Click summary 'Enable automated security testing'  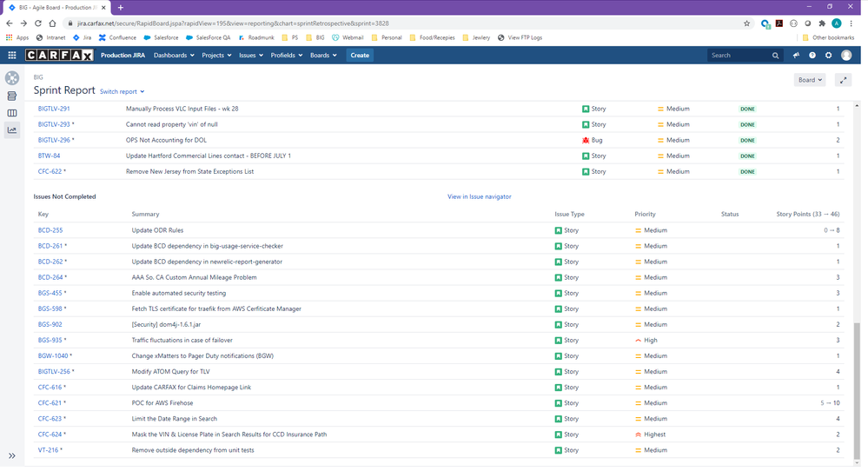click(179, 294)
